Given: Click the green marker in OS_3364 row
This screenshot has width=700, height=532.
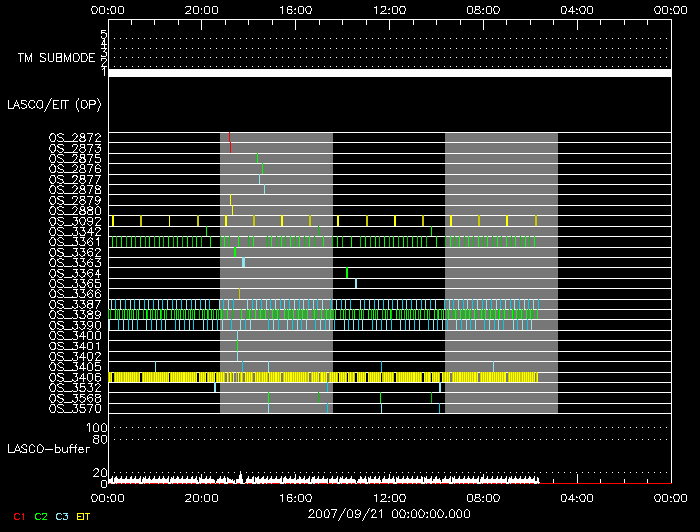Looking at the screenshot, I should [347, 273].
